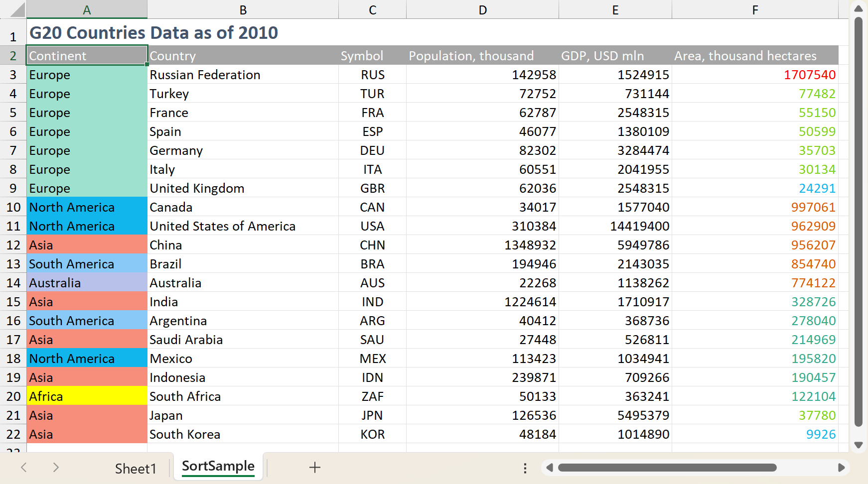The image size is (868, 484).
Task: Click the vertical scrollbar down arrow
Action: tap(858, 445)
